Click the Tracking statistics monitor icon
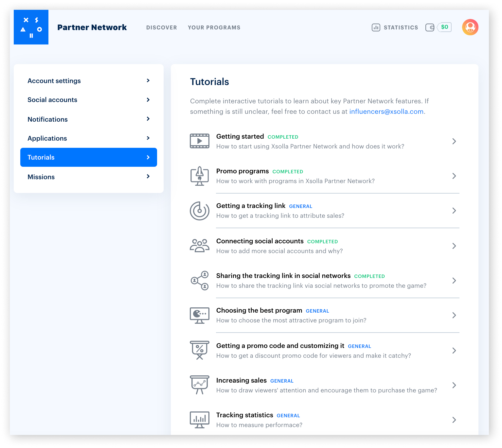The height and width of the screenshot is (448, 502). pos(200,420)
